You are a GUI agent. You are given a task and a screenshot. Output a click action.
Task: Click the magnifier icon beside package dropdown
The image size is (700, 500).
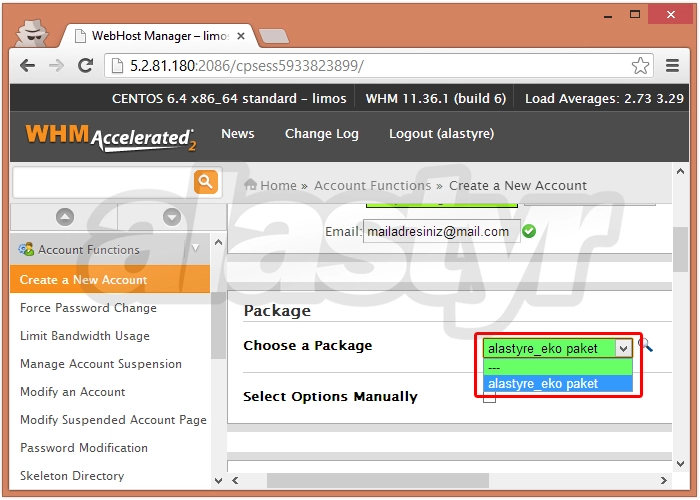[646, 345]
